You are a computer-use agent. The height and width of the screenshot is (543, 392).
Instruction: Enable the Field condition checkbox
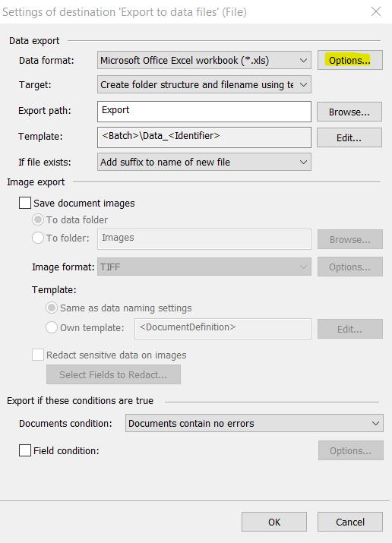click(25, 450)
